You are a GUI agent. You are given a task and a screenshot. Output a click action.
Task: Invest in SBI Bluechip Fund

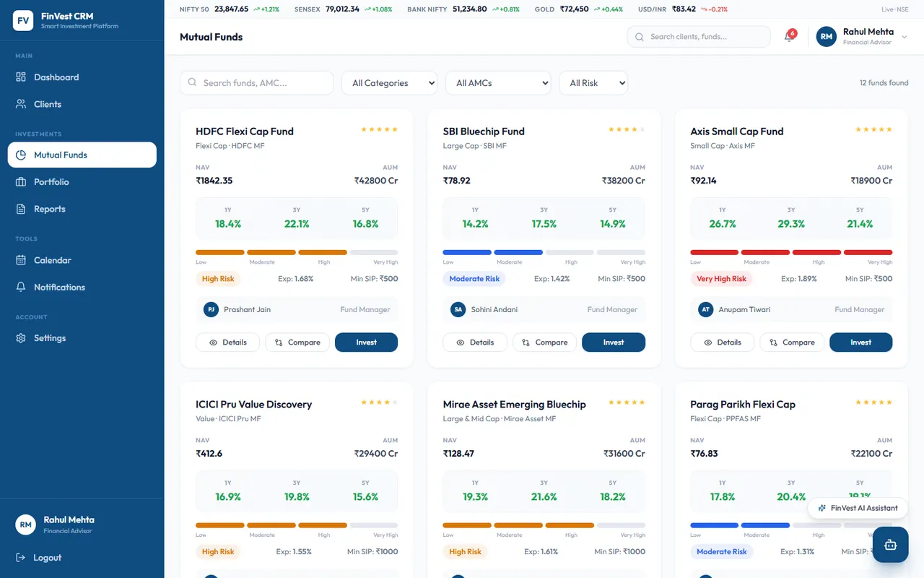coord(614,342)
